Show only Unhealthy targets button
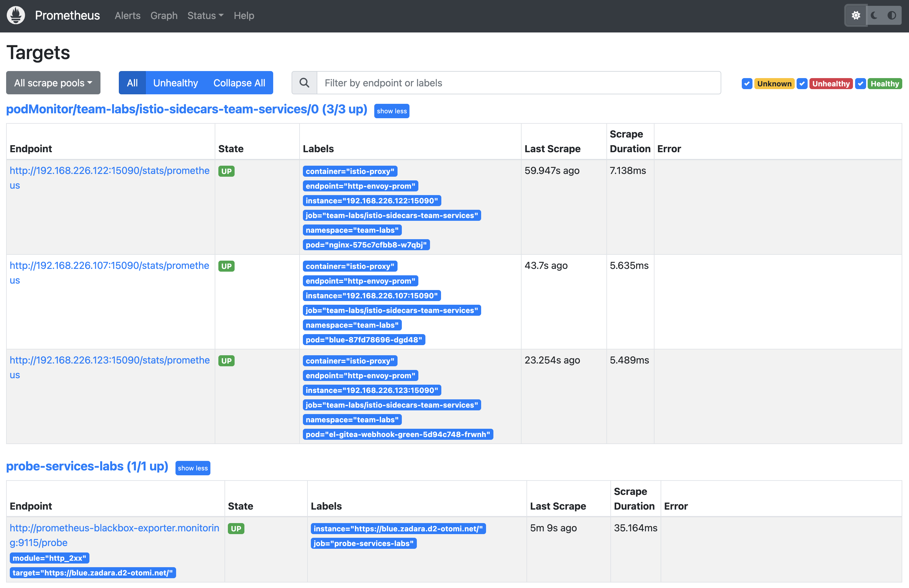 point(175,82)
